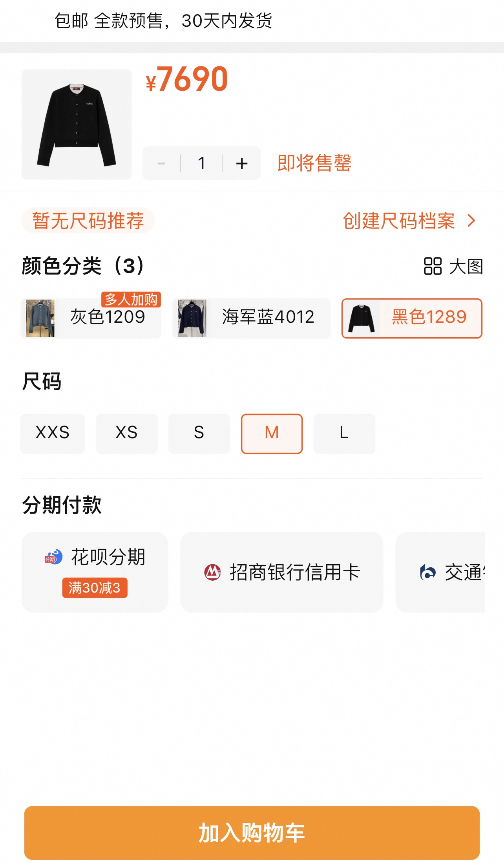
Task: Tap the 暂无尺码推荐 size recommendation tag
Action: pos(88,221)
